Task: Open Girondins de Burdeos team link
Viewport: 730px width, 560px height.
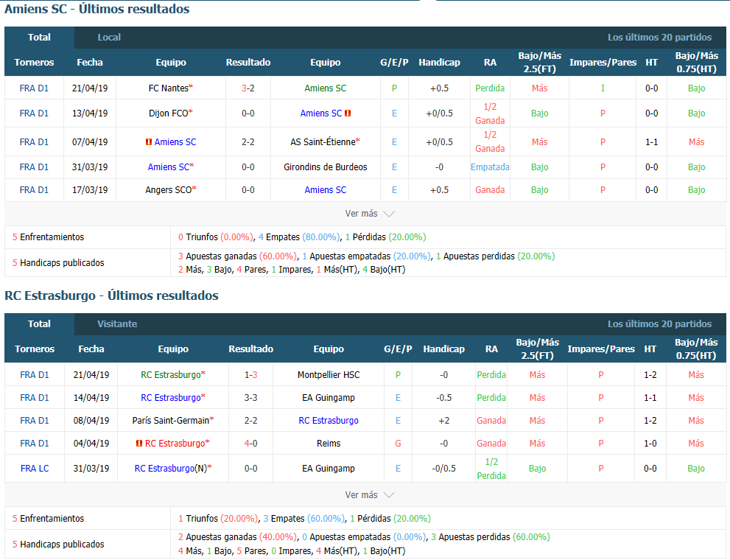Action: (x=326, y=167)
